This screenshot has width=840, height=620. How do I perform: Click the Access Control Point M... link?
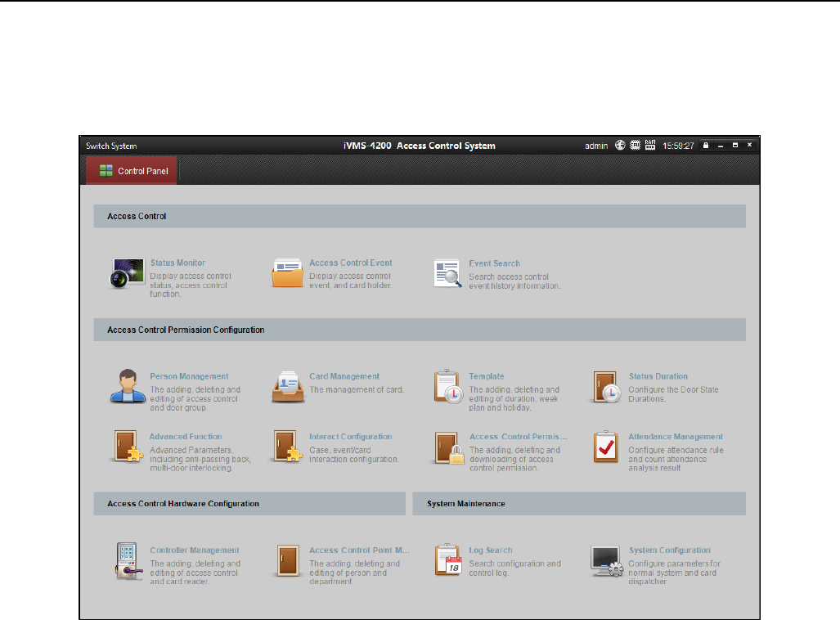(x=359, y=550)
